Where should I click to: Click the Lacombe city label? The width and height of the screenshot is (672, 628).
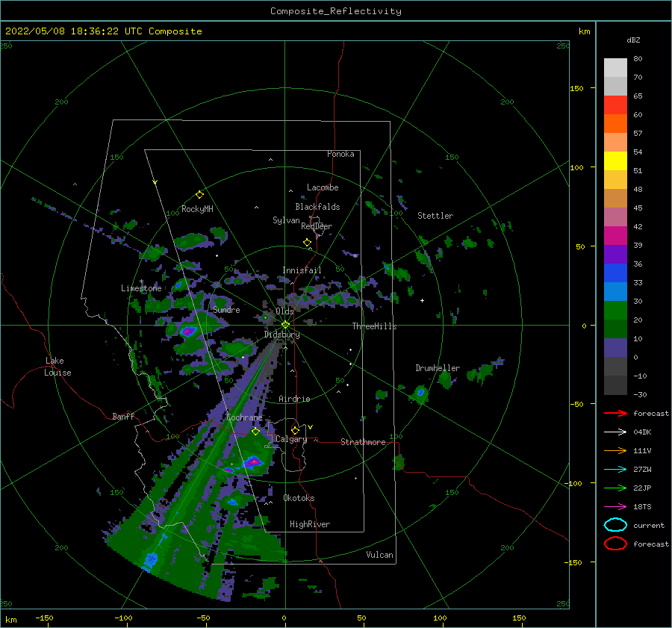pos(323,187)
